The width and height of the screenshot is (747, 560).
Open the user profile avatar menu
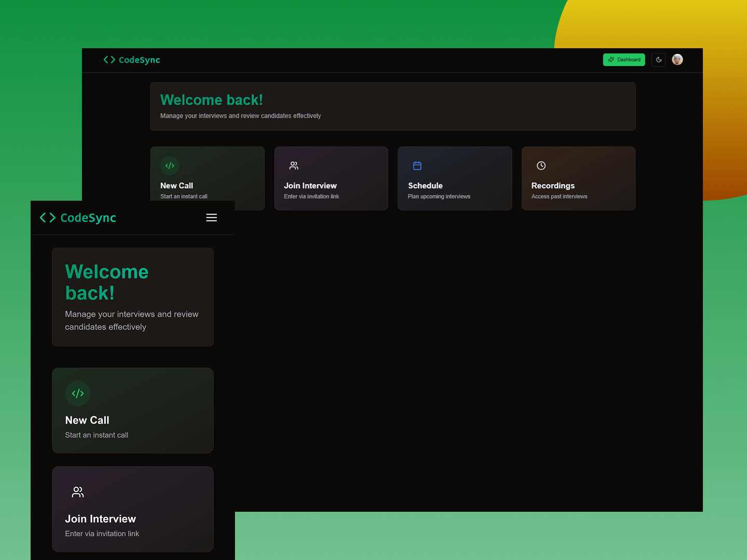coord(677,60)
